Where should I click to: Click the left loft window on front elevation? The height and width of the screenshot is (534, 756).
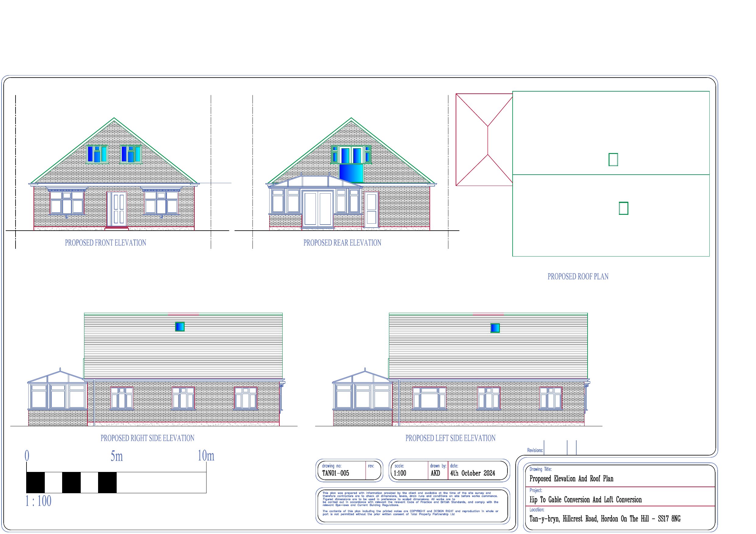coord(97,154)
